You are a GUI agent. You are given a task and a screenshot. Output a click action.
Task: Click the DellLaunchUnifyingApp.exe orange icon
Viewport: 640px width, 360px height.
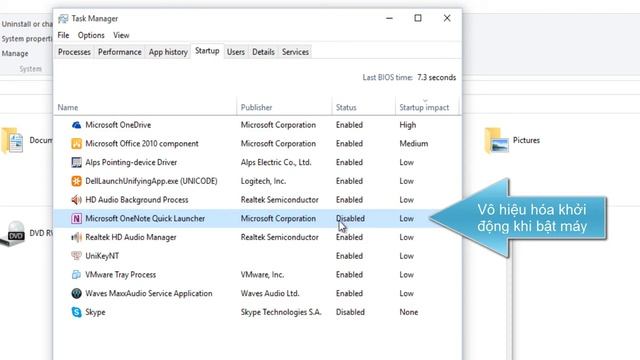[76, 181]
